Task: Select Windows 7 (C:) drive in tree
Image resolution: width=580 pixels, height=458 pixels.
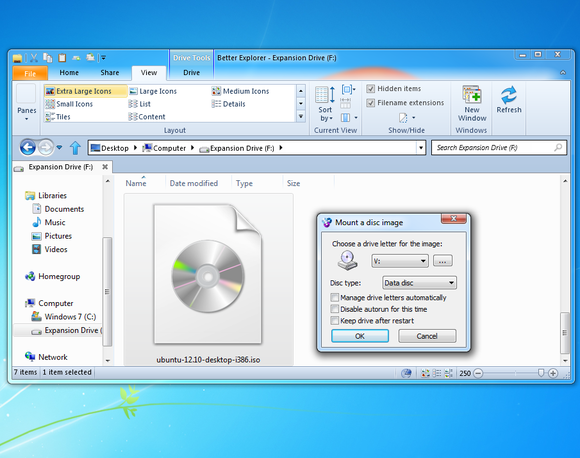Action: point(64,317)
